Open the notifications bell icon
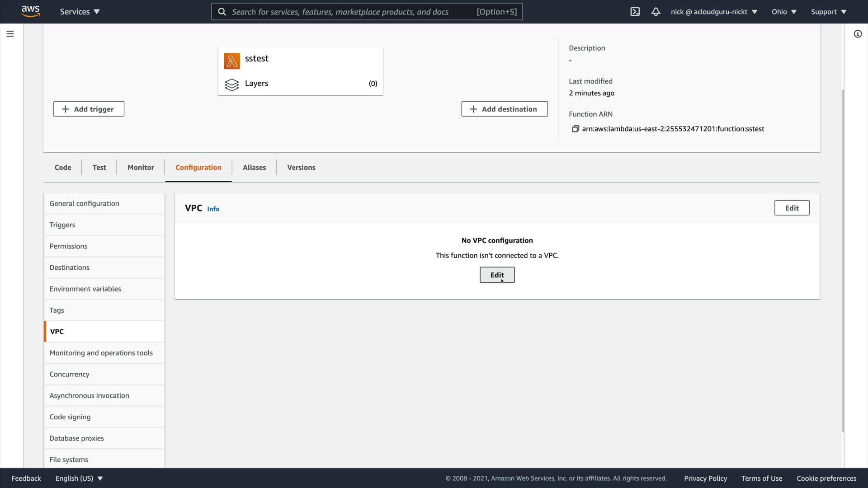 point(656,12)
